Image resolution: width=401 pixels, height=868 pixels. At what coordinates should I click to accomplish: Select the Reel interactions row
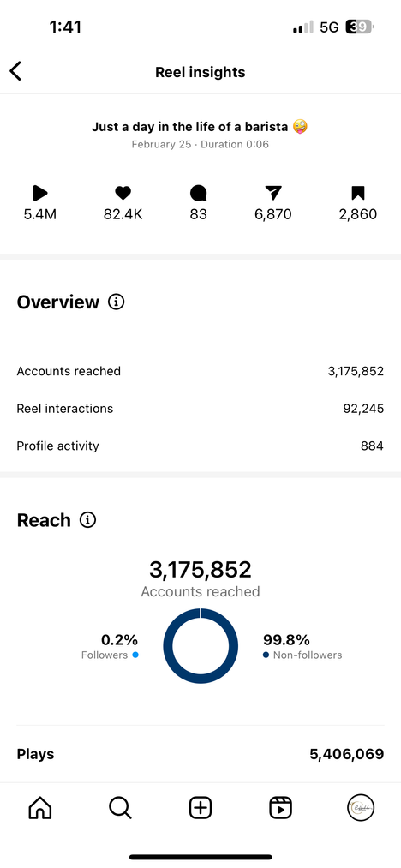coord(200,409)
